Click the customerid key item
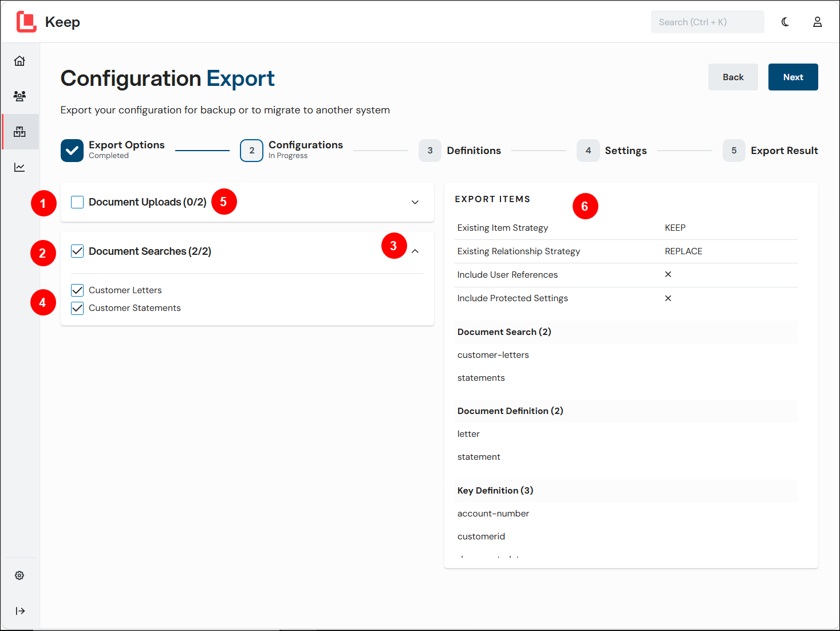Screen dimensions: 840x631 click(481, 537)
